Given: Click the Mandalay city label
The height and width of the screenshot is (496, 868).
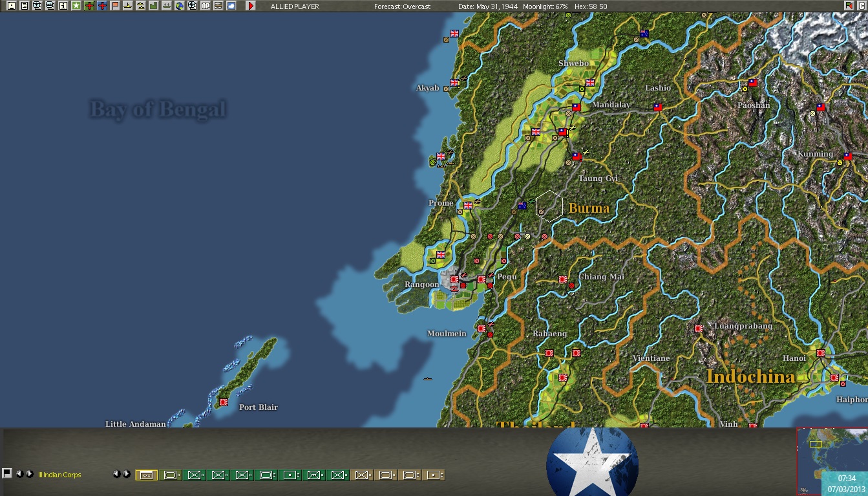Looking at the screenshot, I should (611, 105).
